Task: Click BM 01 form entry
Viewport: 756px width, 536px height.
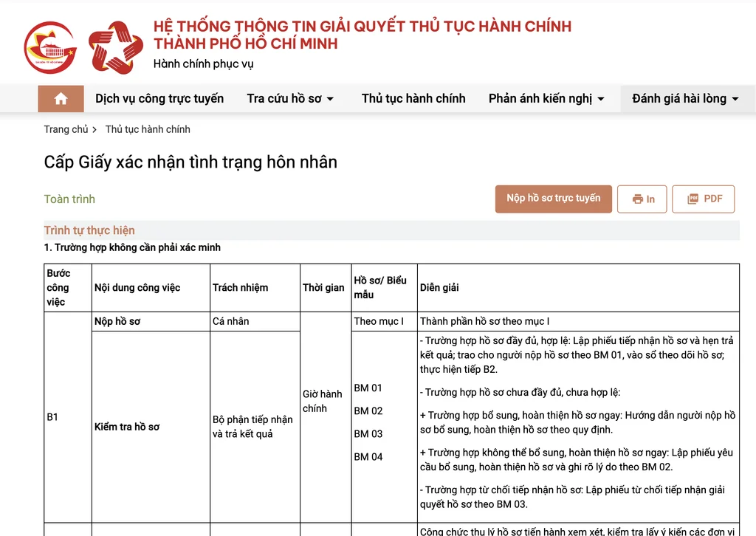Action: coord(368,388)
